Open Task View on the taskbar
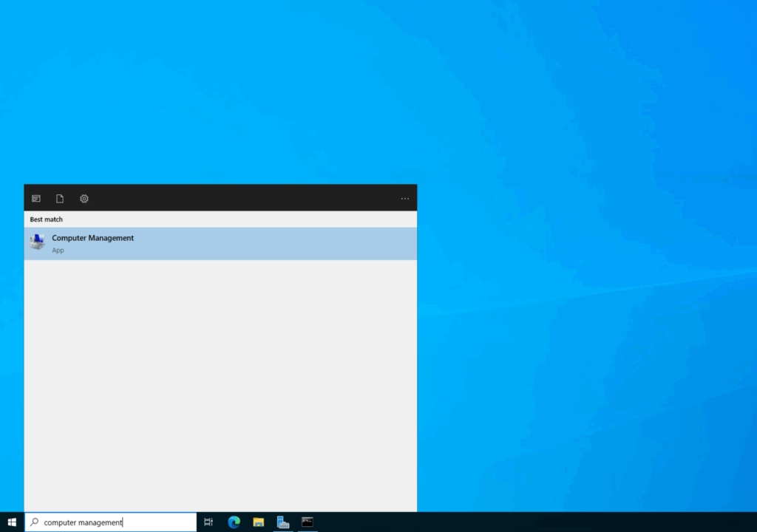This screenshot has height=532, width=757. tap(208, 522)
